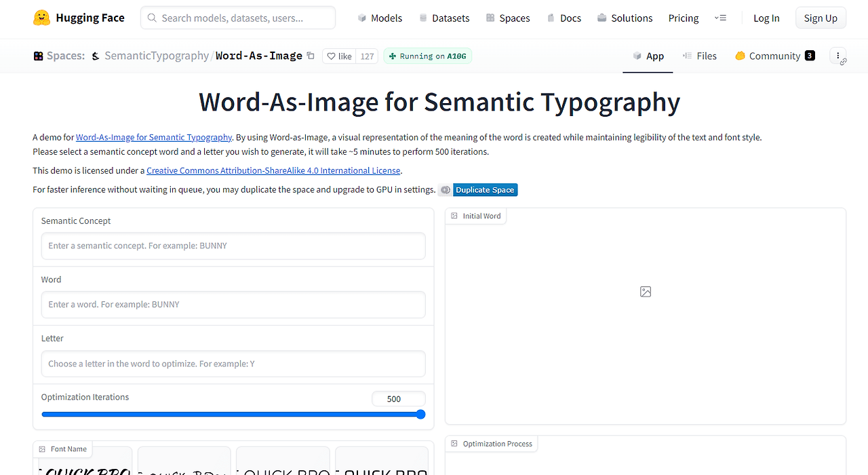Open the Creative Commons license link
Image resolution: width=868 pixels, height=475 pixels.
pos(273,171)
